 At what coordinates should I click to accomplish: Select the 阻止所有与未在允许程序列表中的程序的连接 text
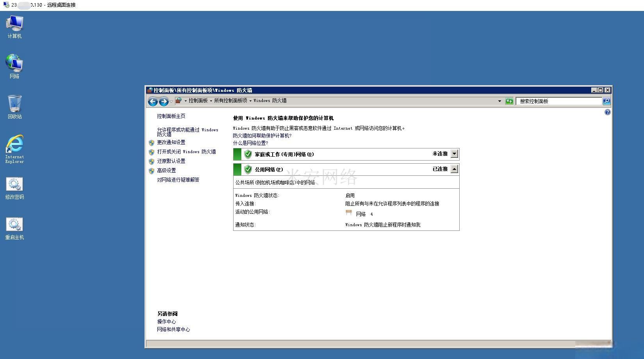tap(392, 204)
